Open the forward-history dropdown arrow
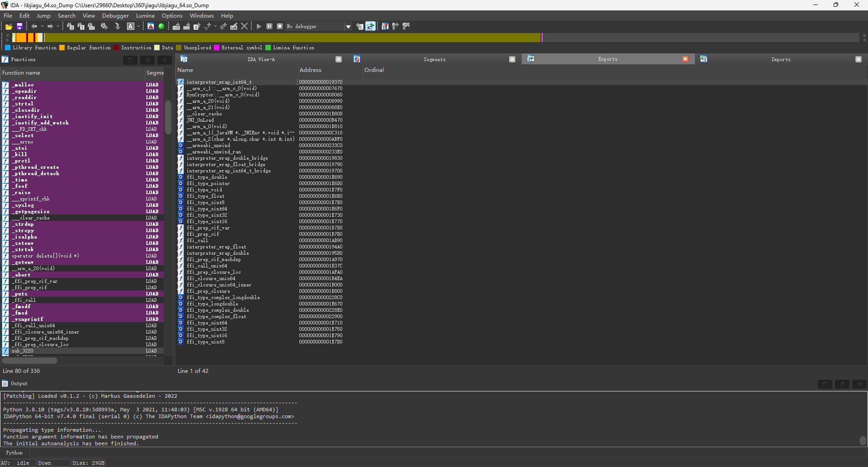Viewport: 868px width, 467px height. [x=58, y=27]
